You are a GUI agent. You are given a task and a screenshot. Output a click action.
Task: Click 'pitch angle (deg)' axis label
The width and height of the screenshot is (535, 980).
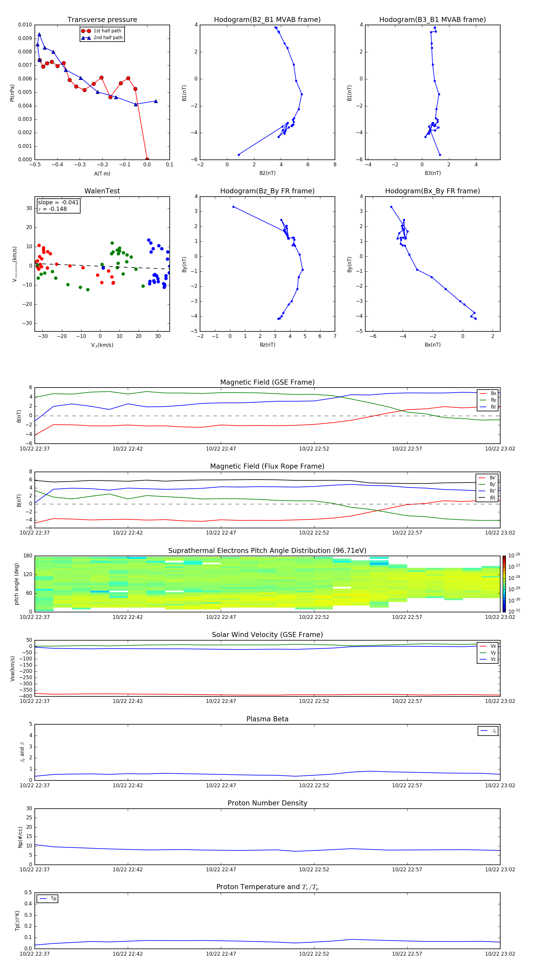(16, 584)
